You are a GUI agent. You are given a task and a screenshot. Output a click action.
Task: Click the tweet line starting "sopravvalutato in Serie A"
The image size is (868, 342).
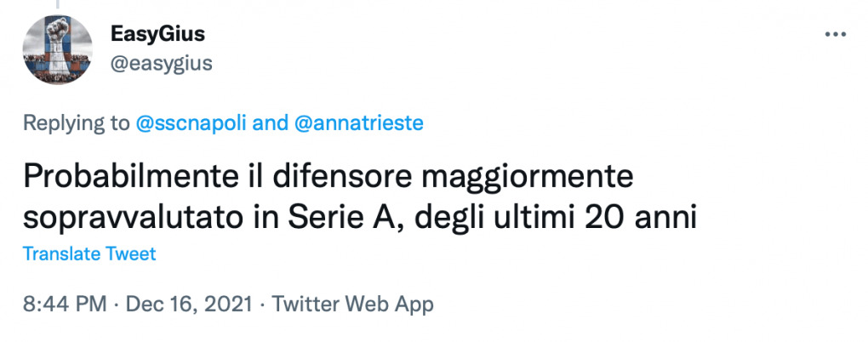tap(360, 218)
